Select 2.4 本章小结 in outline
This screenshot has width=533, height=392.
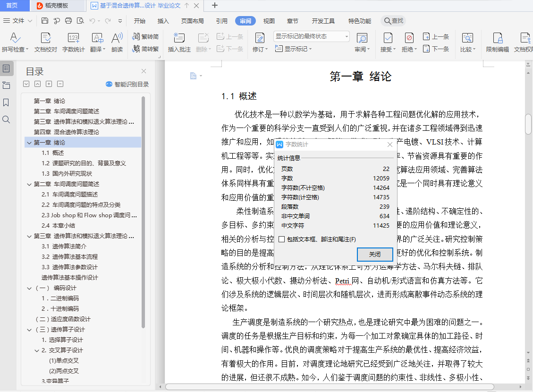(59, 226)
